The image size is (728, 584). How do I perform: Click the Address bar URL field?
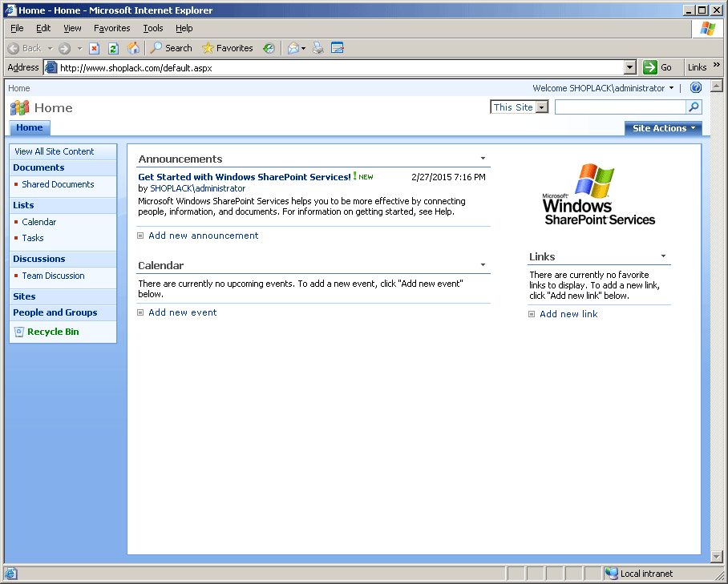coord(334,68)
